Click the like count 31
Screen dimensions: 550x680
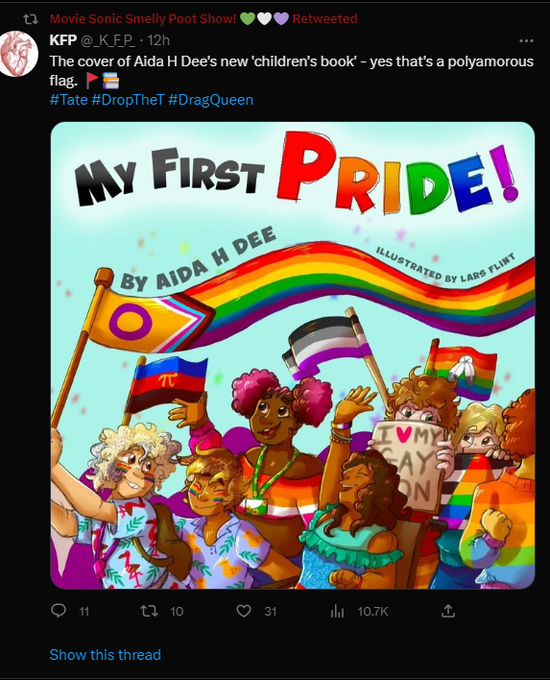[x=271, y=611]
